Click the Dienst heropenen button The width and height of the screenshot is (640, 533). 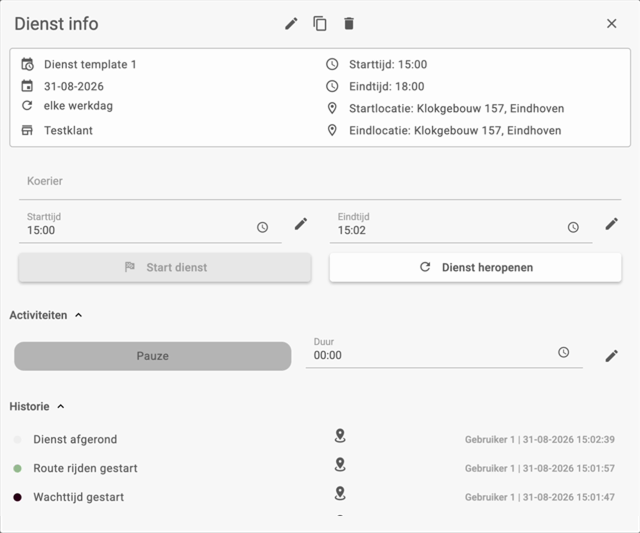coord(476,267)
